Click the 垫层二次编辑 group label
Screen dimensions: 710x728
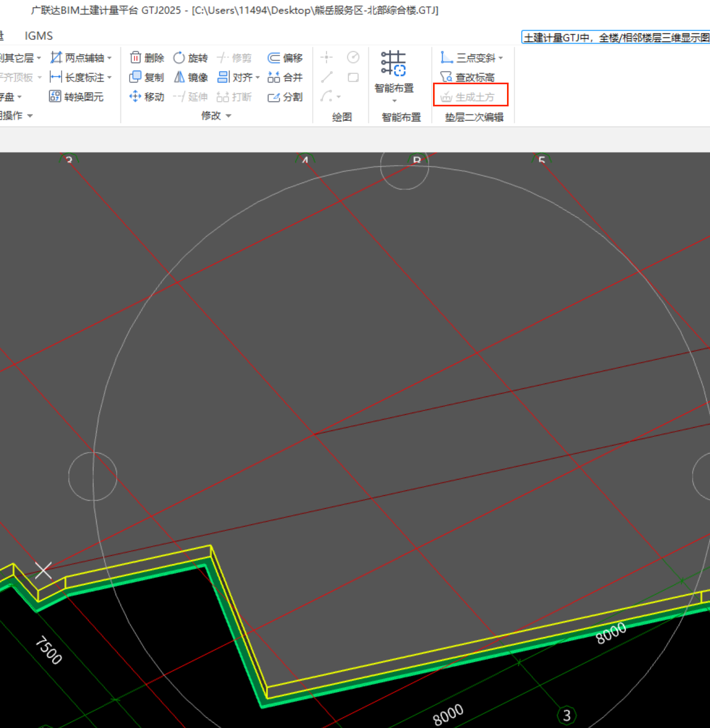pyautogui.click(x=474, y=117)
